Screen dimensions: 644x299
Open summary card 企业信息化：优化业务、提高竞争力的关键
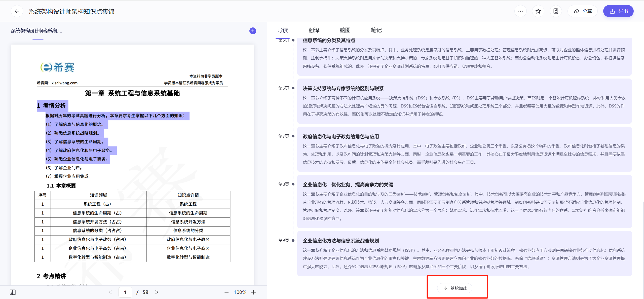[464, 201]
